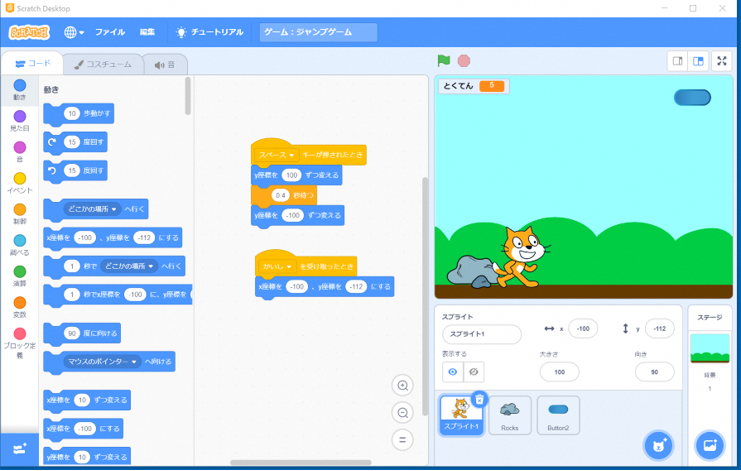Click the sprite name field スプライト1
This screenshot has width=741, height=471.
482,334
